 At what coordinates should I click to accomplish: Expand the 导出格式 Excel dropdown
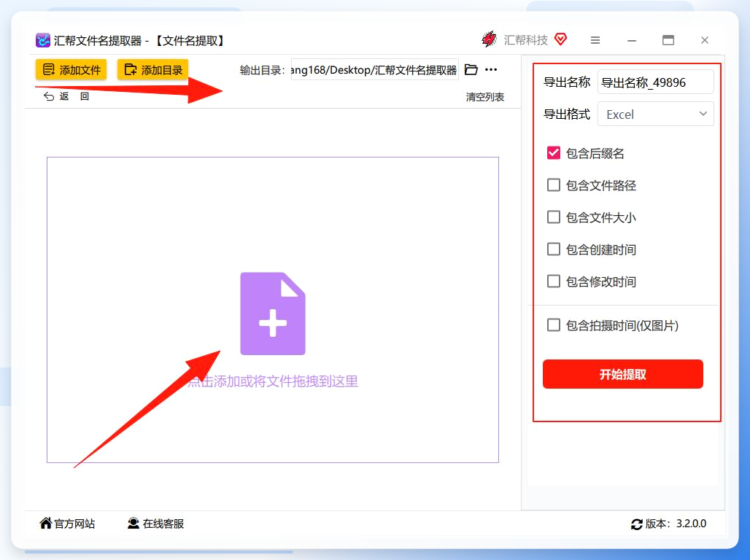[656, 114]
